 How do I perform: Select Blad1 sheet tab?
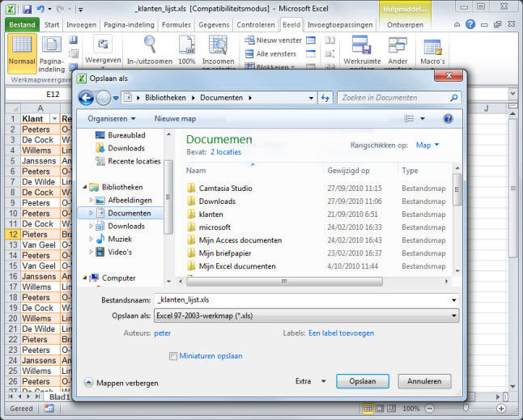click(59, 397)
